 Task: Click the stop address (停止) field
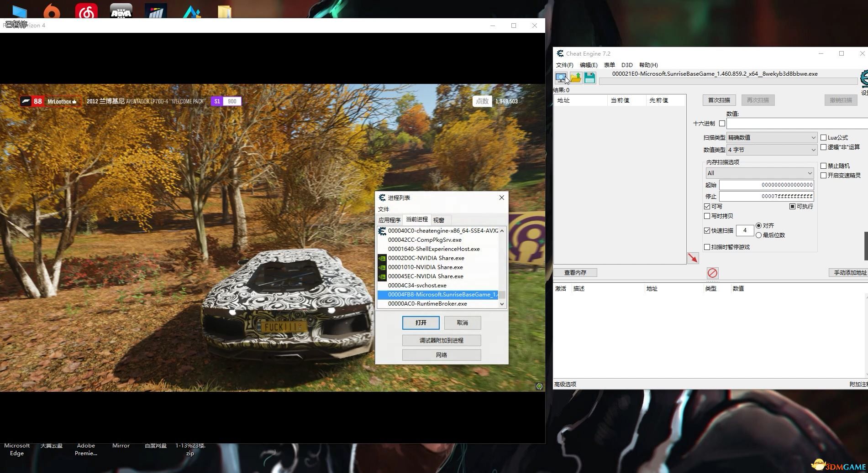766,196
